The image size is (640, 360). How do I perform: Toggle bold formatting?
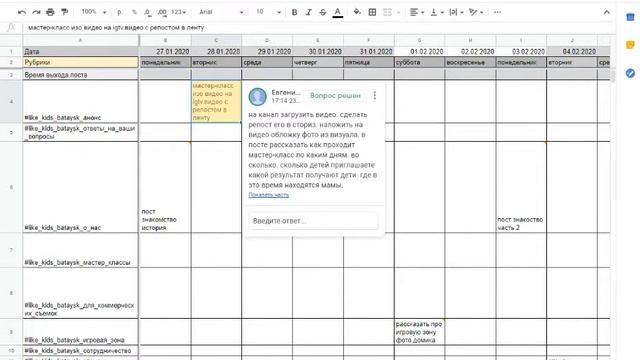click(294, 12)
